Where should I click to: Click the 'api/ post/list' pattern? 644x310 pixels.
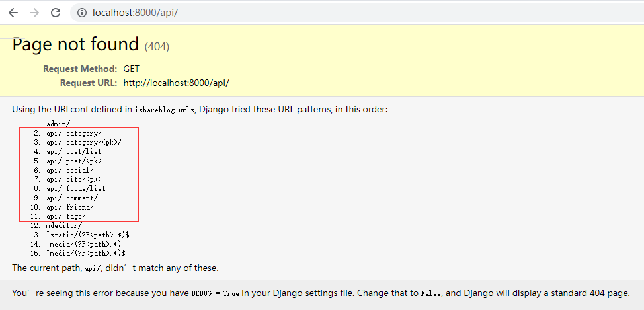tap(73, 152)
